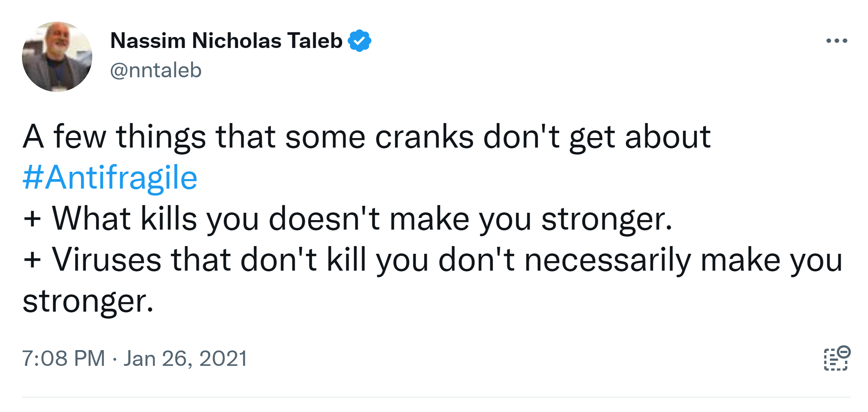868x412 pixels.
Task: Click the surname "Taleb" in the header
Action: tap(314, 41)
